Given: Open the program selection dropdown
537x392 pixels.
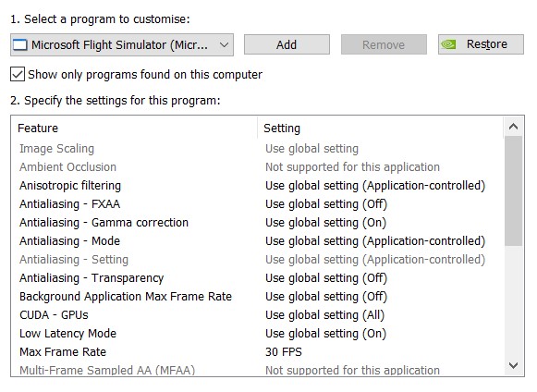Looking at the screenshot, I should pyautogui.click(x=122, y=45).
